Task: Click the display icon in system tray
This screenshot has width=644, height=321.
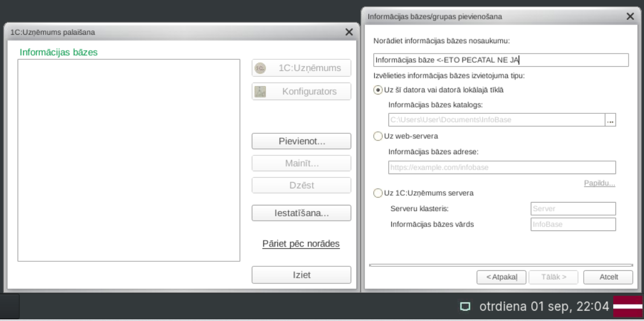Action: 465,306
